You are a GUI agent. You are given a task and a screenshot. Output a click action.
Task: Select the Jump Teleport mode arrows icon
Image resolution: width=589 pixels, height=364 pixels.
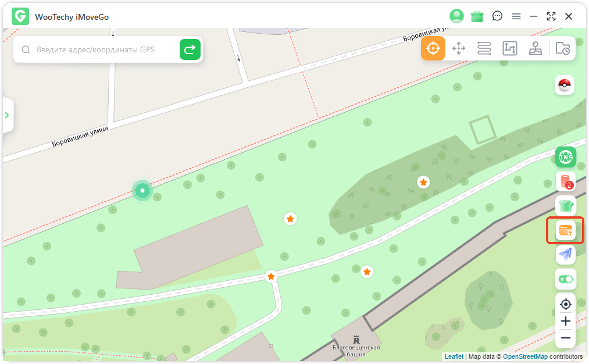click(x=459, y=48)
